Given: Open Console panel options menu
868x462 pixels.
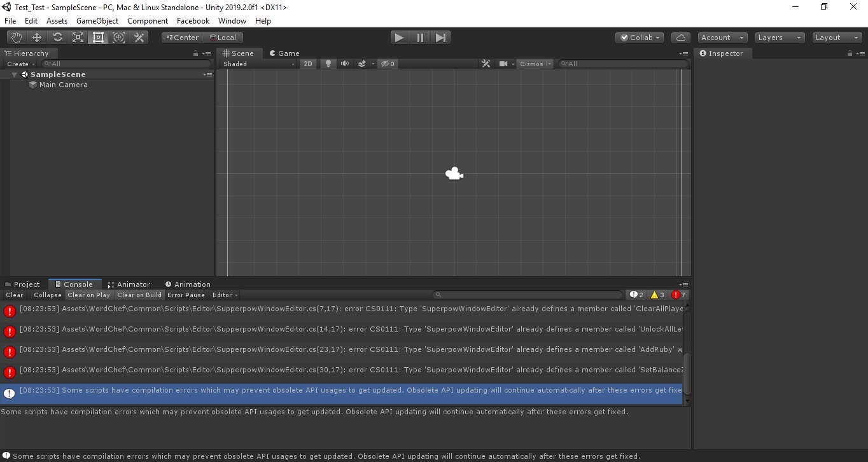Looking at the screenshot, I should (683, 284).
